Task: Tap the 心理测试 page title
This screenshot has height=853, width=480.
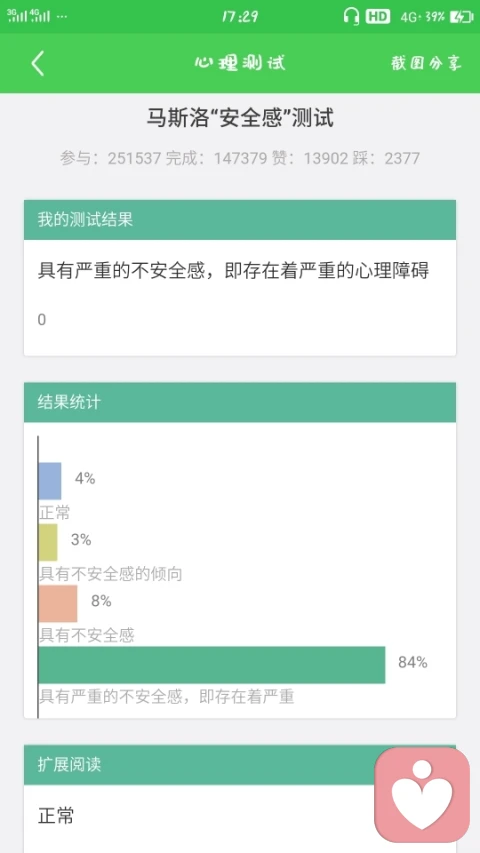Action: pyautogui.click(x=240, y=63)
